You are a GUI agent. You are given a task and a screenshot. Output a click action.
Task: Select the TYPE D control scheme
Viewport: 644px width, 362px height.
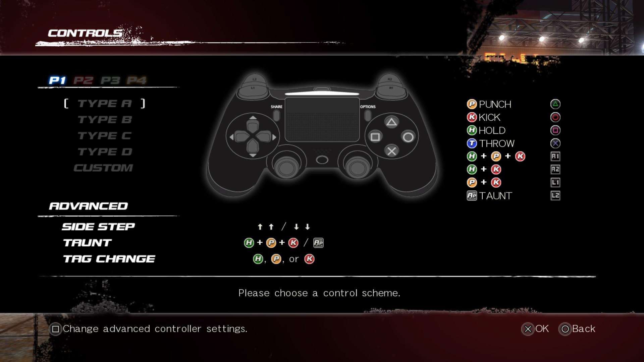(x=105, y=151)
